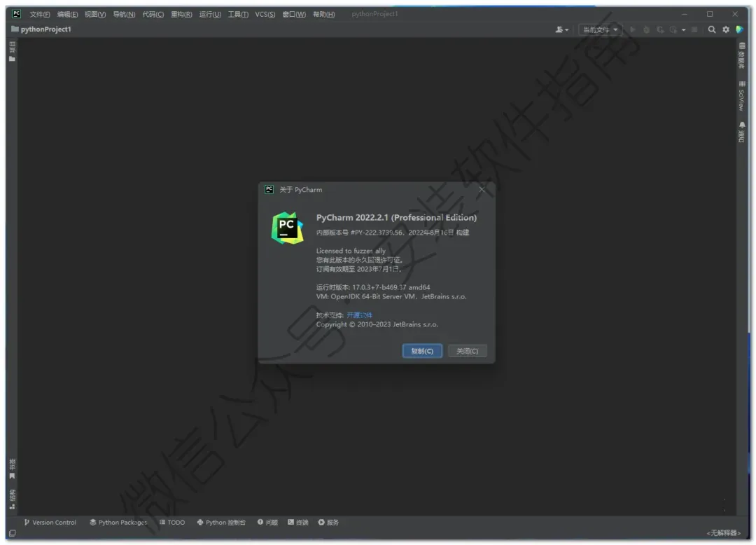
Task: Click the VM: OpenJDK 64-Bit Server VM line
Action: pos(391,296)
